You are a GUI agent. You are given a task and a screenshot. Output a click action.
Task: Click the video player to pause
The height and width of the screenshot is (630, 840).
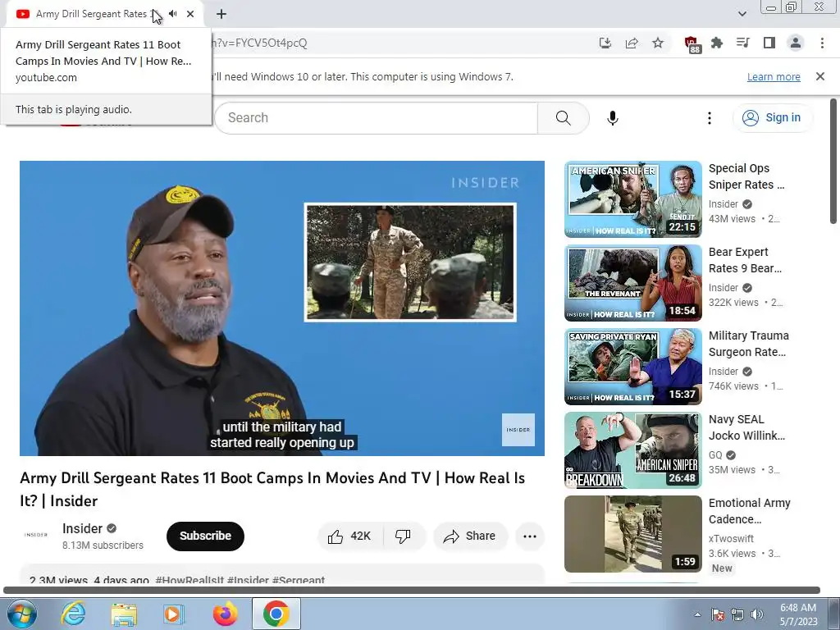click(x=282, y=308)
